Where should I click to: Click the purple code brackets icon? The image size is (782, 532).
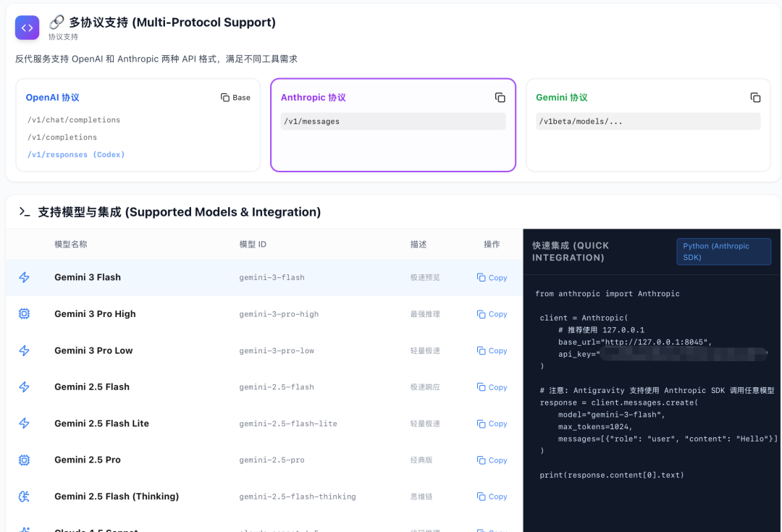point(27,28)
